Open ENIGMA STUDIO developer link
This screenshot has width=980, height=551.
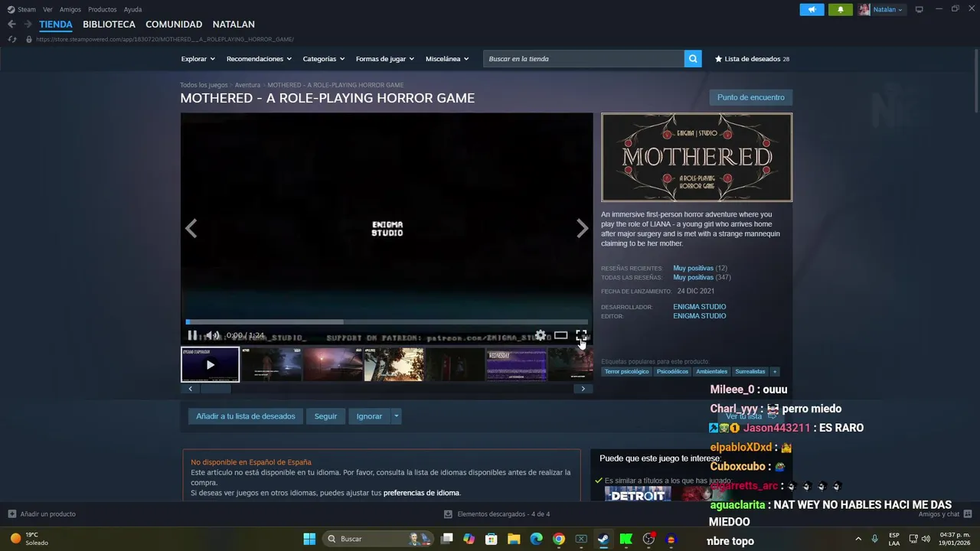[x=699, y=307]
